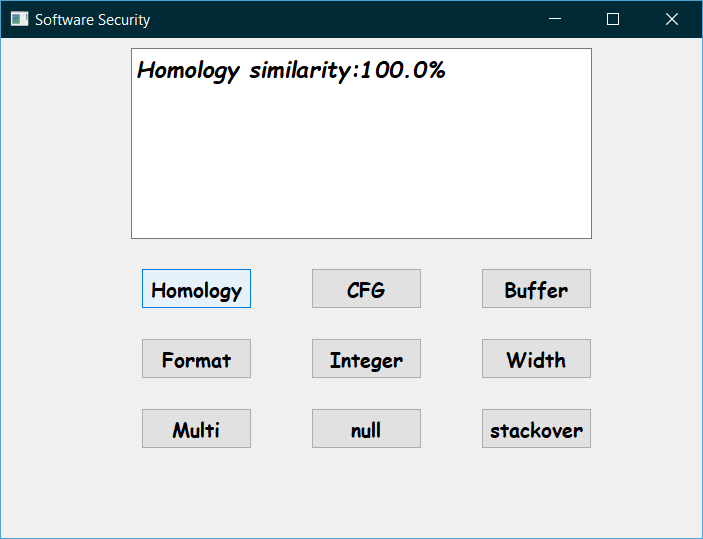This screenshot has height=539, width=703.
Task: Trigger the null pointer check
Action: [x=366, y=429]
